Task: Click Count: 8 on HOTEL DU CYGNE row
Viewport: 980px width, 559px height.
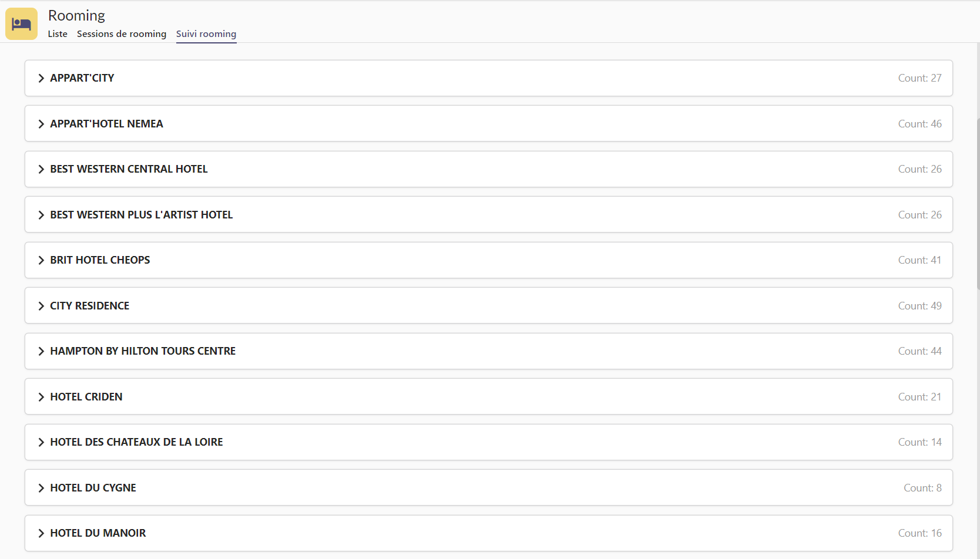Action: (922, 488)
